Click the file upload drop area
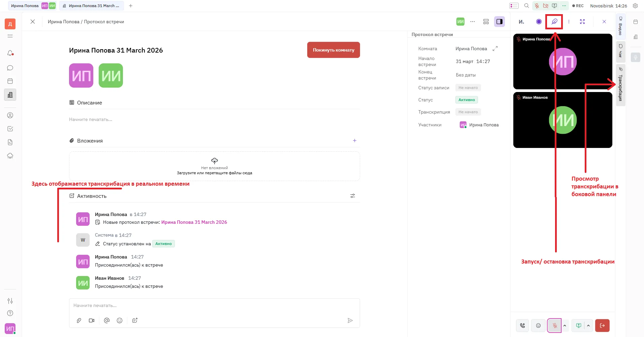644x337 pixels. (214, 166)
